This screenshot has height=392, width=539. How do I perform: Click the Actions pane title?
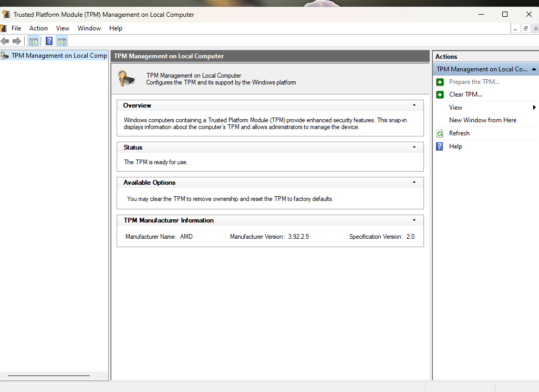446,57
